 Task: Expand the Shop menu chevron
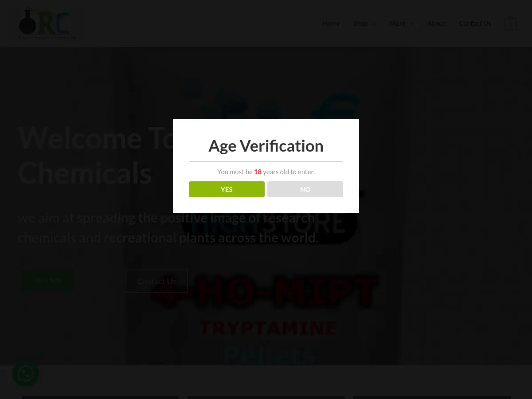pos(374,24)
